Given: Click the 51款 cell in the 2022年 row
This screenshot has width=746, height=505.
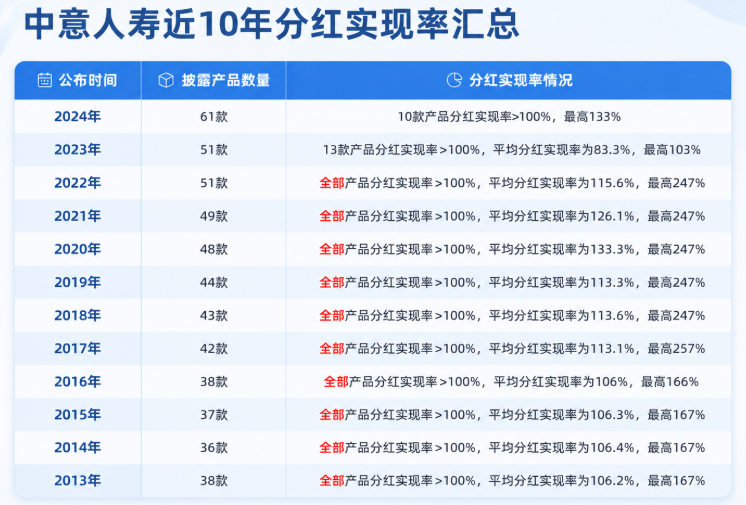Looking at the screenshot, I should tap(214, 183).
